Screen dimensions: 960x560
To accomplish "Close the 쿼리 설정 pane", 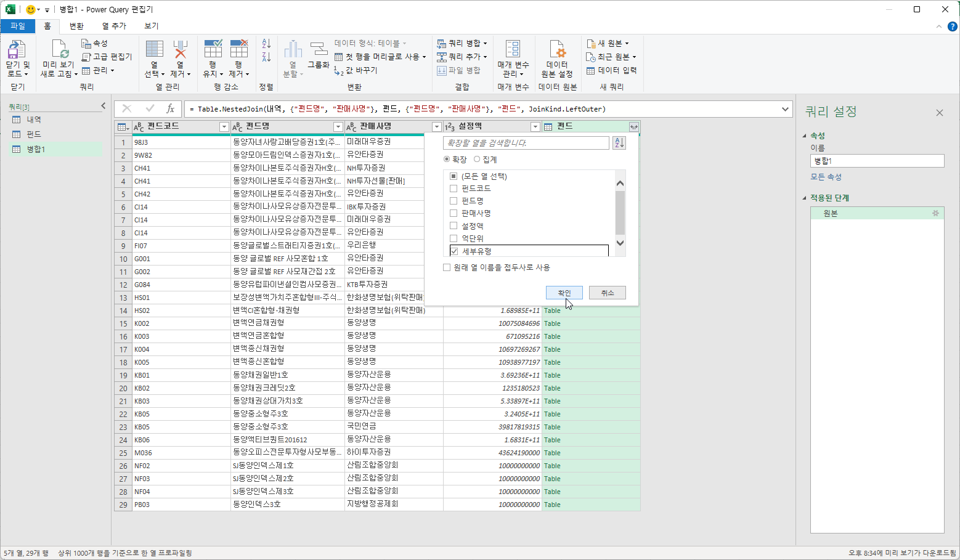I will pyautogui.click(x=940, y=113).
